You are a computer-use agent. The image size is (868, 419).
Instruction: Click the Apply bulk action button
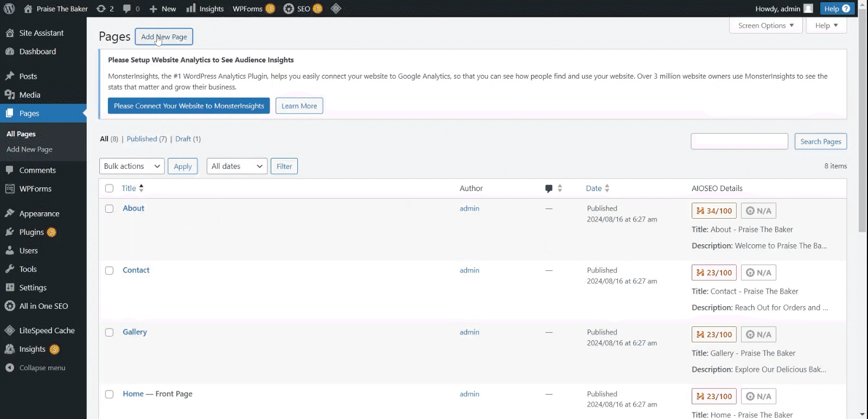click(x=183, y=166)
